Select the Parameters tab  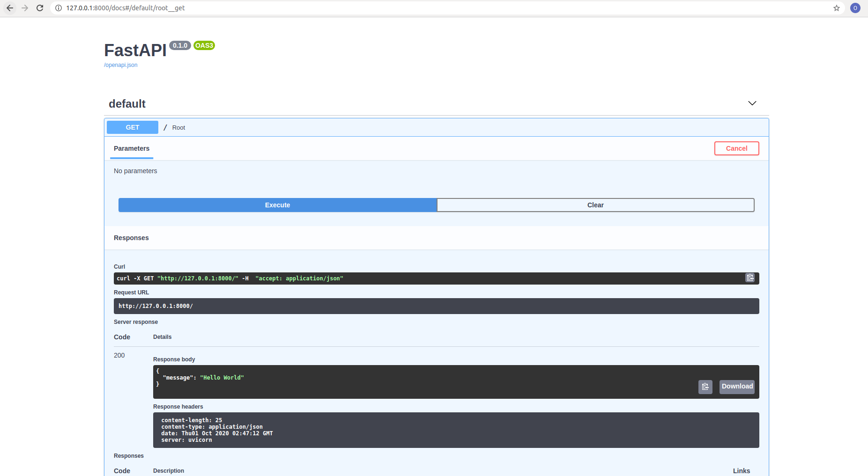132,148
